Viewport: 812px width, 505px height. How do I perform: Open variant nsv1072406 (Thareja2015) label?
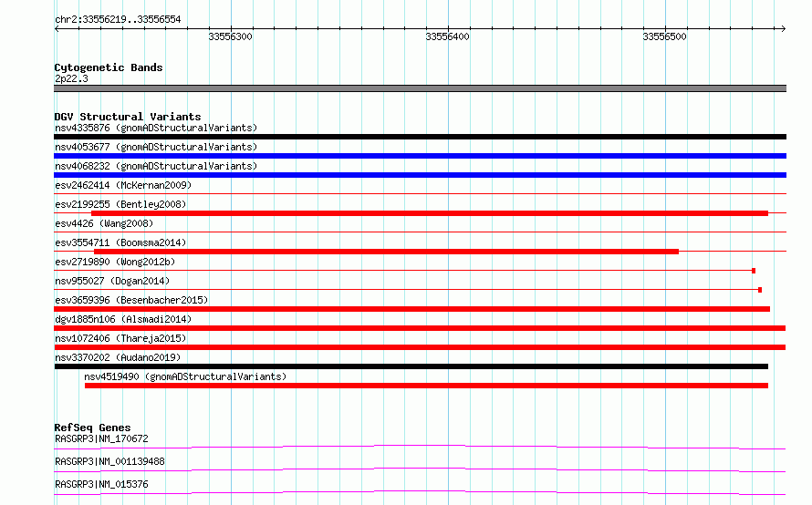[x=120, y=338]
